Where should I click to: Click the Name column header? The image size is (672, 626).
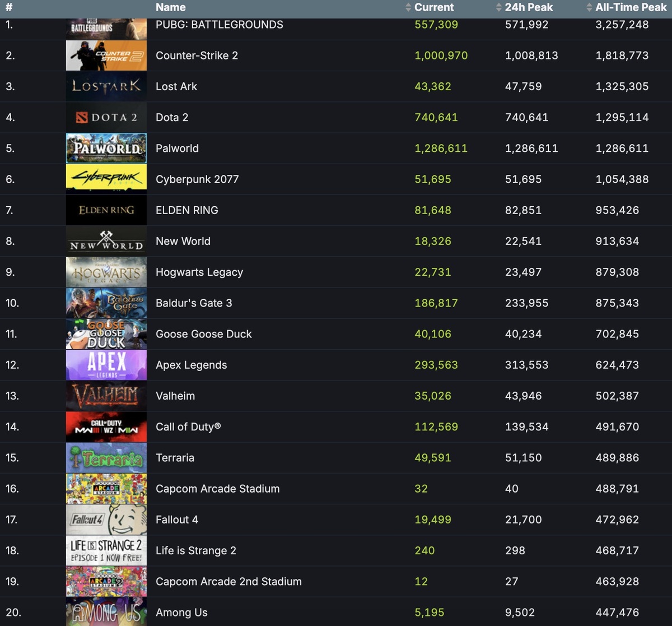(170, 7)
